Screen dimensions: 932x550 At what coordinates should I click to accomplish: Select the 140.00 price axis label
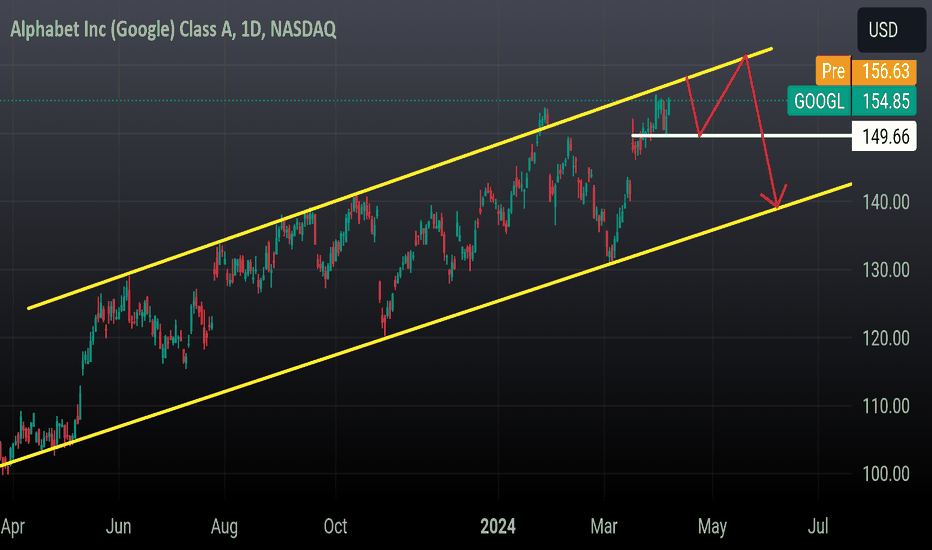pyautogui.click(x=886, y=202)
